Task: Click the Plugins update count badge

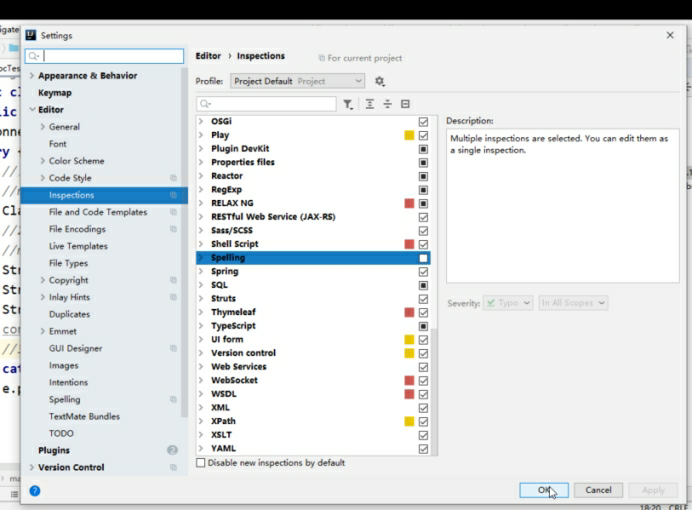Action: (172, 450)
